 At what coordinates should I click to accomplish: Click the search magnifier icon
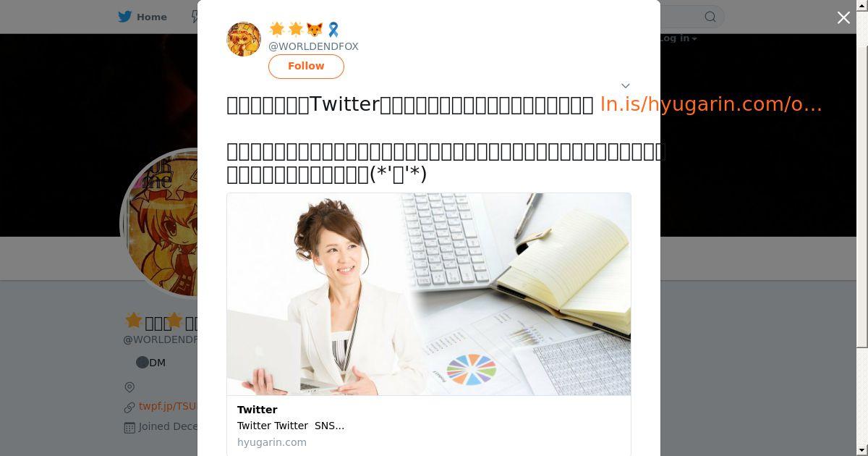[x=710, y=17]
